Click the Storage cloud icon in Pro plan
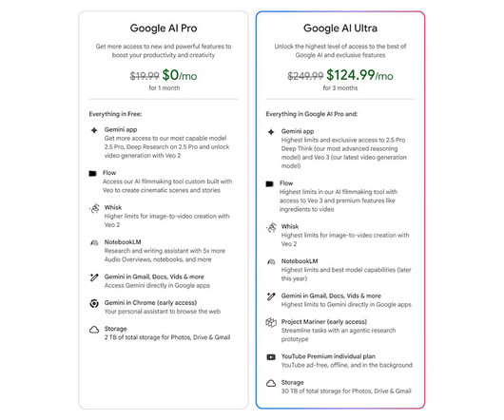This screenshot has height=420, width=504. pyautogui.click(x=94, y=330)
